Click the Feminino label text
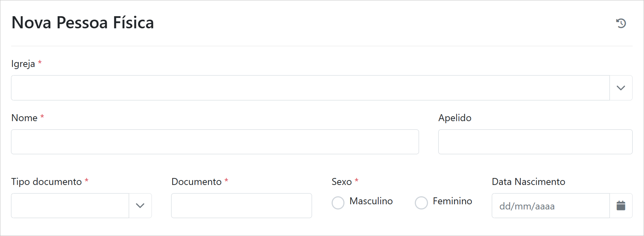This screenshot has height=236, width=644. (x=452, y=201)
